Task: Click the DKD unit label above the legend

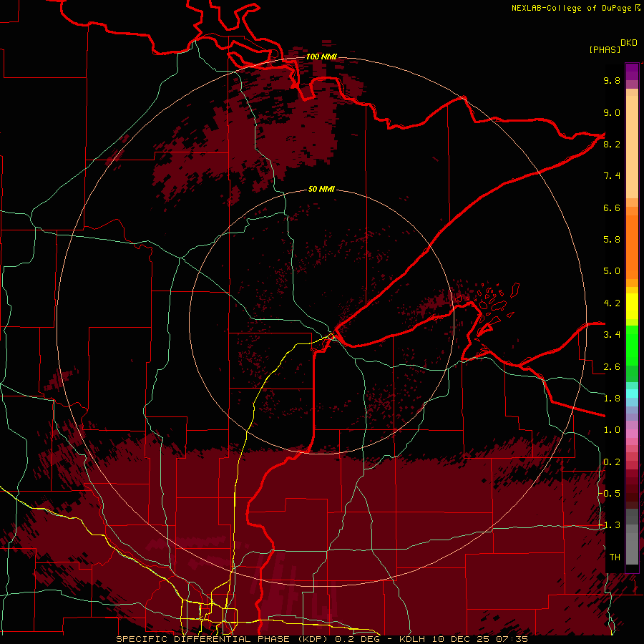Action: 629,43
